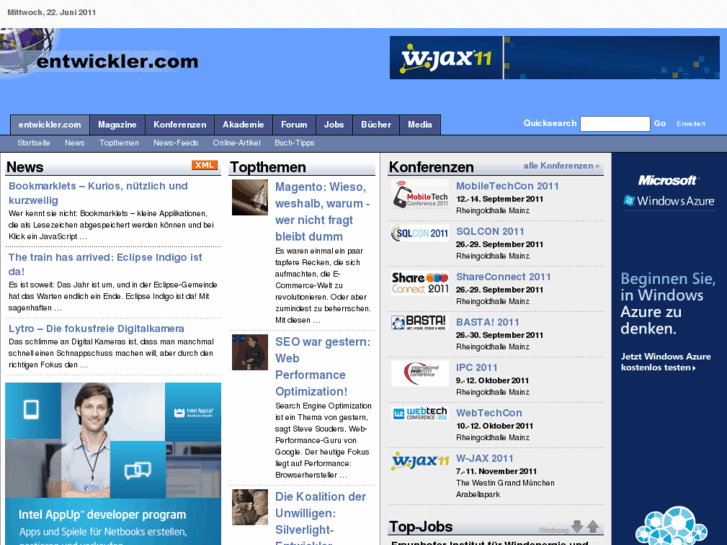727x545 pixels.
Task: Open the Forum tab
Action: pos(294,124)
